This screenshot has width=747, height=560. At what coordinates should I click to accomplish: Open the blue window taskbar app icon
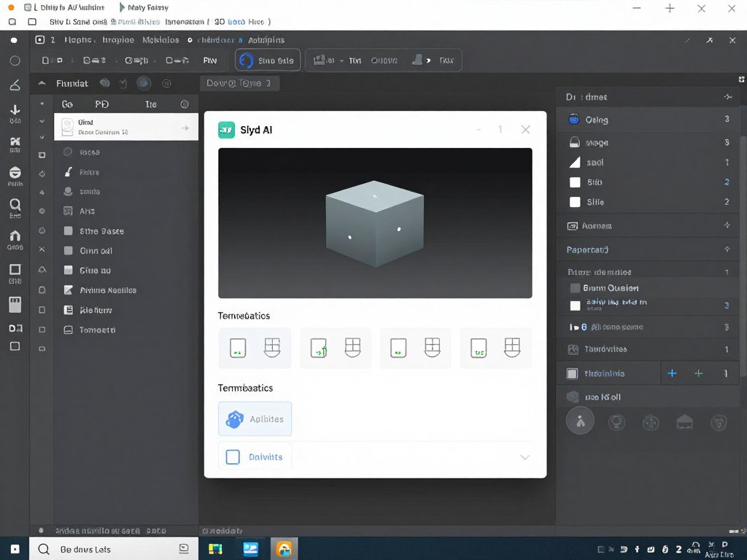coord(251,549)
